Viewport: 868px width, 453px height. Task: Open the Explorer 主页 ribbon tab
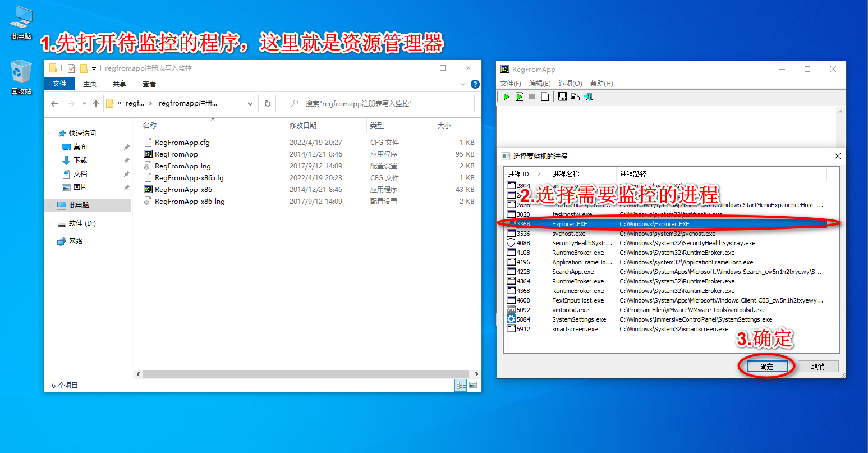(90, 84)
